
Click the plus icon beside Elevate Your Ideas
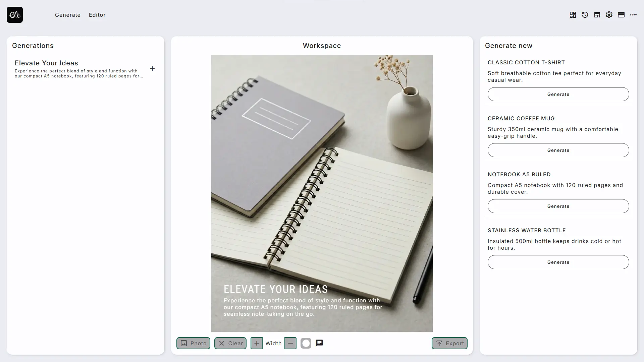point(152,69)
